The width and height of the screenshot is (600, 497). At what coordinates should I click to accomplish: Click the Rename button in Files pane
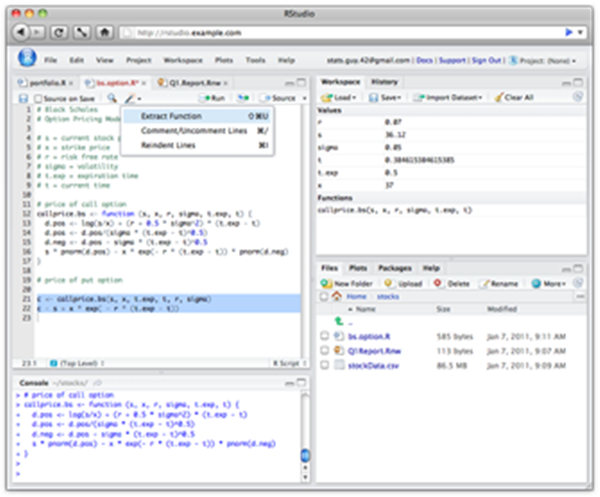click(500, 284)
